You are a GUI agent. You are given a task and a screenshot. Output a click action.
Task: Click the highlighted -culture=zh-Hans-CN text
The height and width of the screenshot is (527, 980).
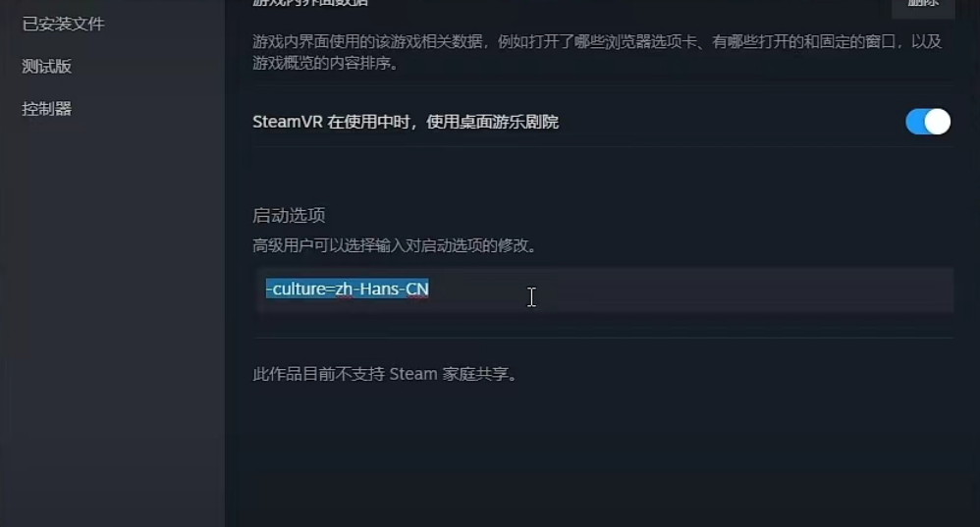point(348,289)
